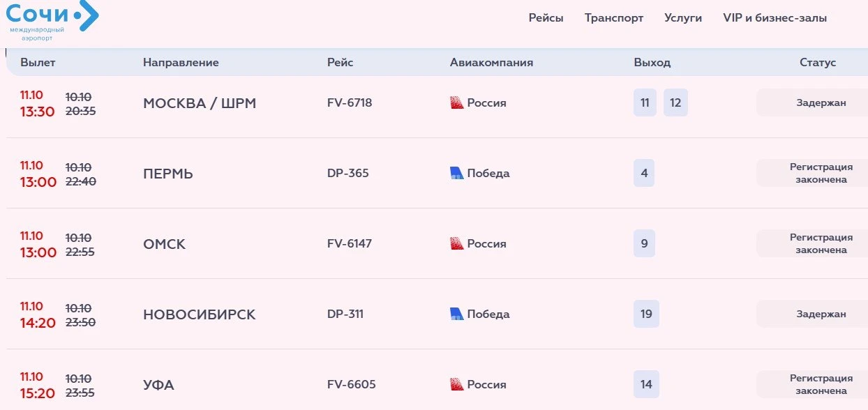Select gate 19 badge for Новосибирск flight
Viewport: 868px width, 410px height.
point(646,314)
